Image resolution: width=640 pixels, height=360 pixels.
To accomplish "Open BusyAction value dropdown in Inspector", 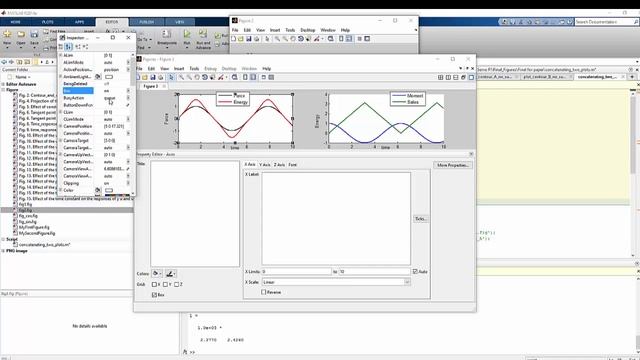I will [x=128, y=98].
